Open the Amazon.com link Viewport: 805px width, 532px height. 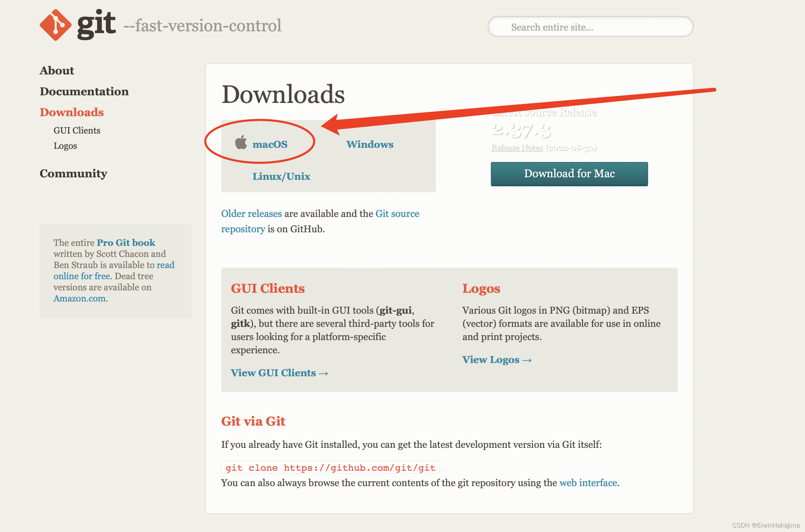pyautogui.click(x=80, y=299)
